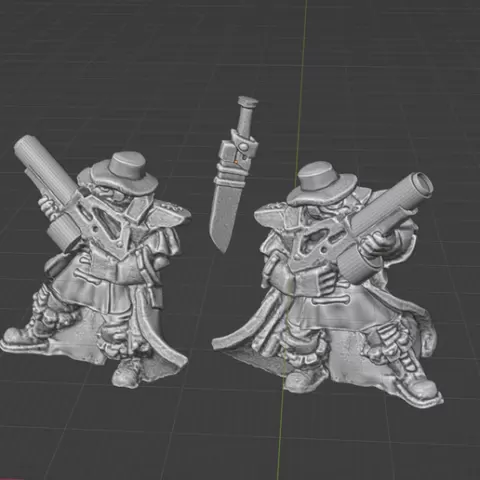Click the knife's pommel cap
The image size is (480, 480).
(x=248, y=100)
